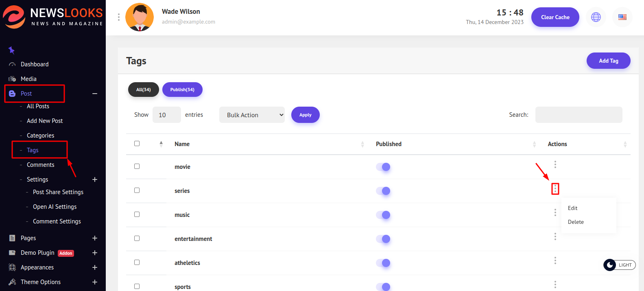Open the Bulk Action dropdown

252,115
